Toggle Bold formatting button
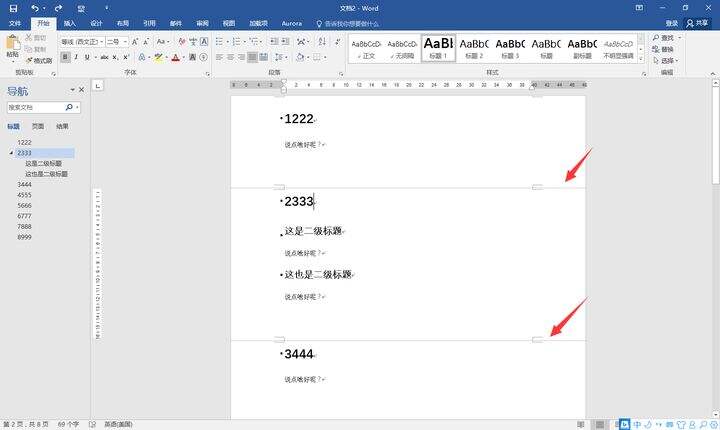Screen dimensions: 720x430 coord(65,57)
